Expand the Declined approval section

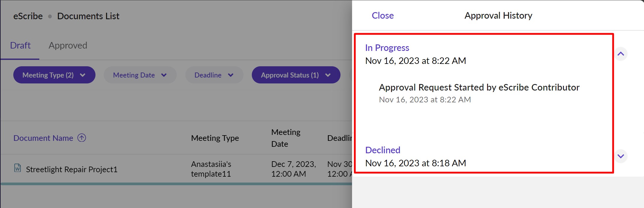click(621, 156)
